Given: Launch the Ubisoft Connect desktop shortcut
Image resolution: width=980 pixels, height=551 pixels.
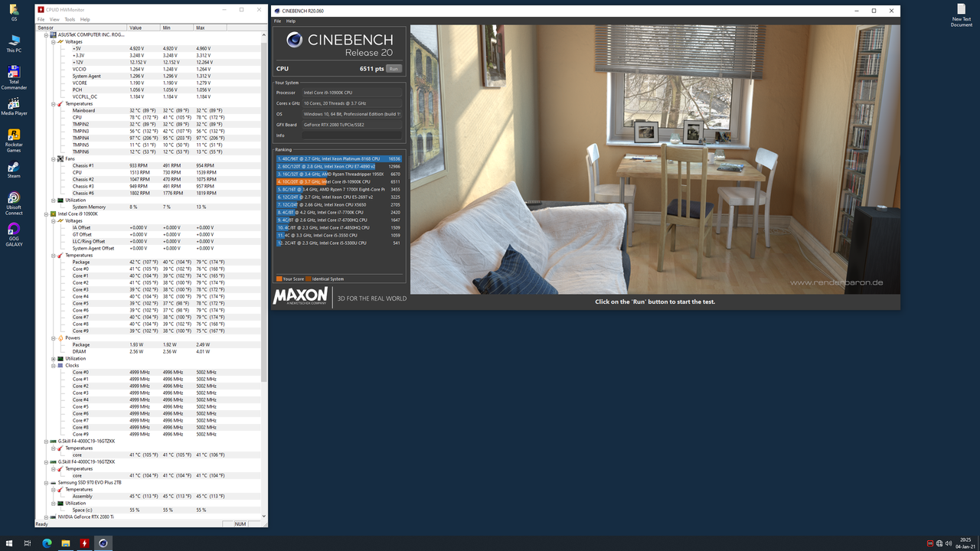Looking at the screenshot, I should coord(14,204).
